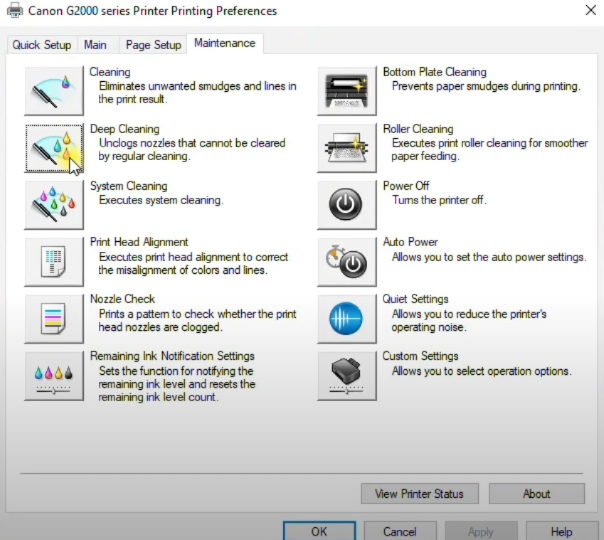Click the "Print Head Alignment" label
The image size is (604, 540).
(x=139, y=242)
